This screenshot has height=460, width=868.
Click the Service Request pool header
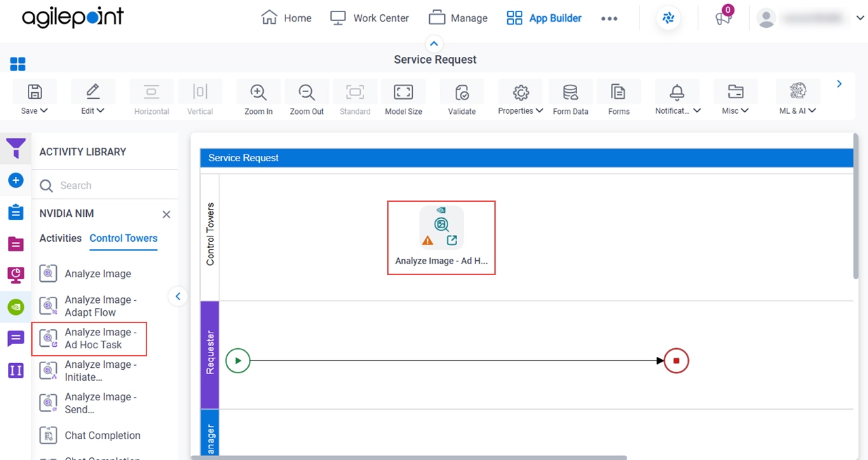click(x=526, y=158)
